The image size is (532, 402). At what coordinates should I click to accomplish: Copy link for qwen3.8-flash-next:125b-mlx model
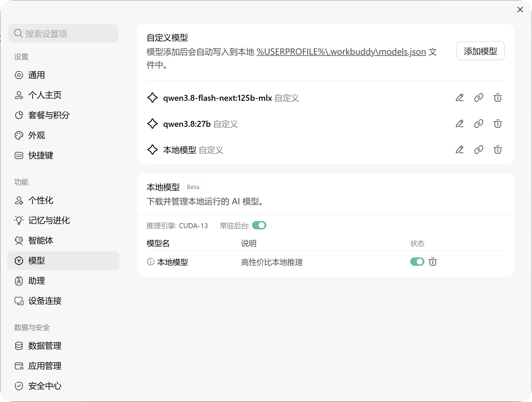point(479,98)
